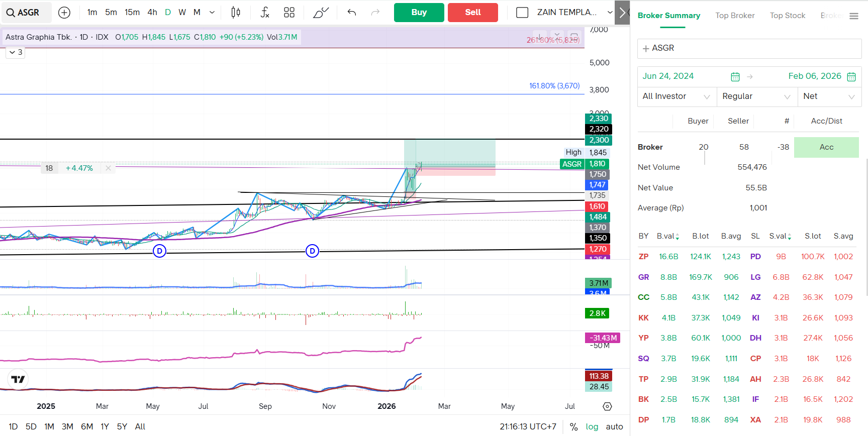Show All chart history range
The image size is (868, 436).
[140, 427]
